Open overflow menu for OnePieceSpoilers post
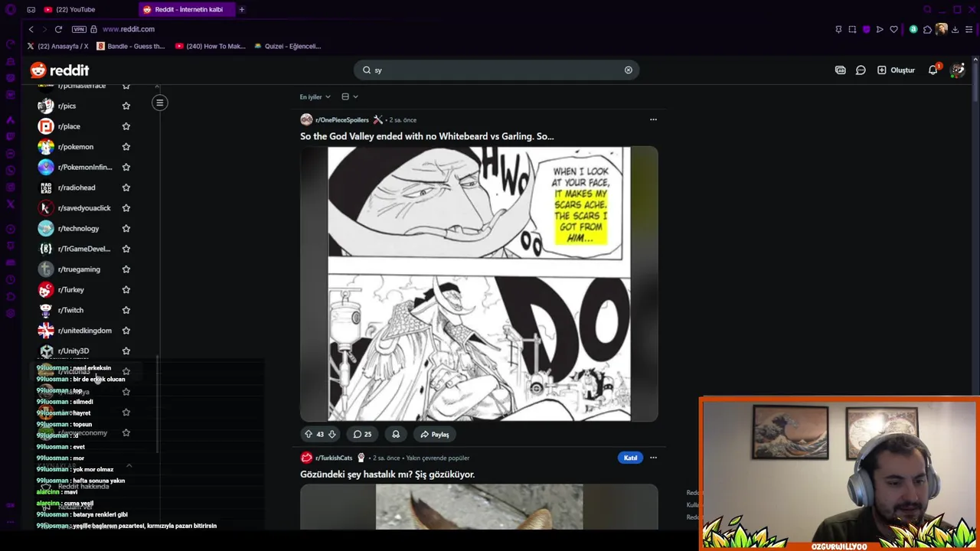Viewport: 980px width, 551px height. (x=653, y=119)
